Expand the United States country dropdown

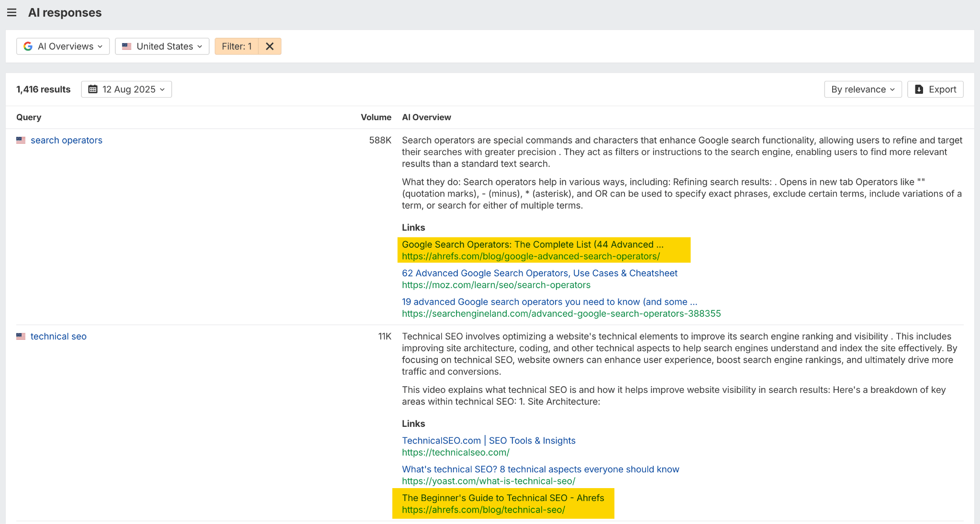click(162, 46)
